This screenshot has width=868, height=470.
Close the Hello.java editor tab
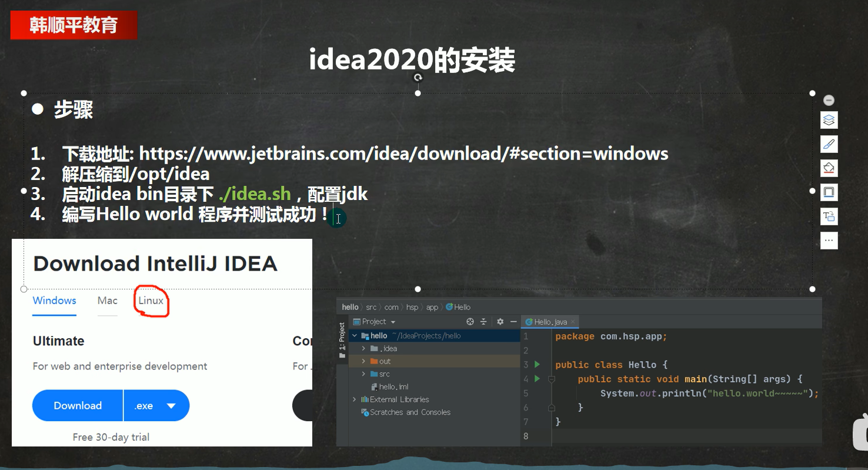(573, 322)
